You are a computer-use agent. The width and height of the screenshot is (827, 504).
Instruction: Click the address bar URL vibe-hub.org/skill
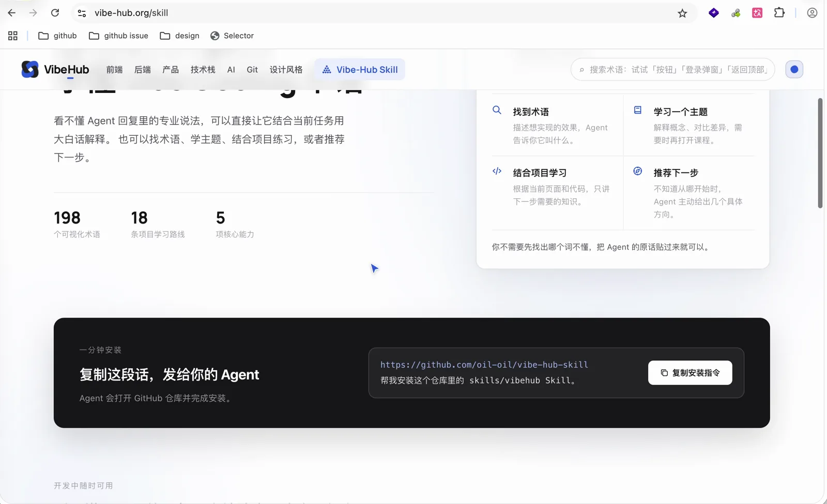pyautogui.click(x=131, y=13)
